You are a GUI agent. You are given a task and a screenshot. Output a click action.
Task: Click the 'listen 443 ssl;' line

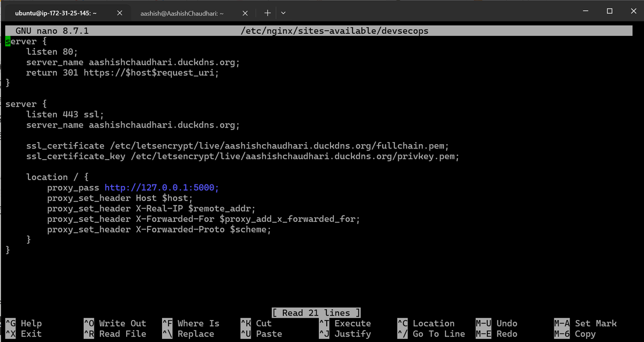65,114
